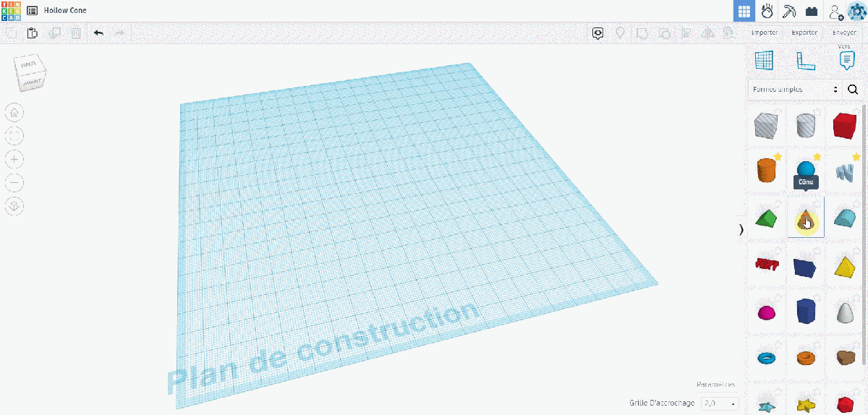Click the Paste clipboard icon
The image size is (868, 415).
(32, 33)
